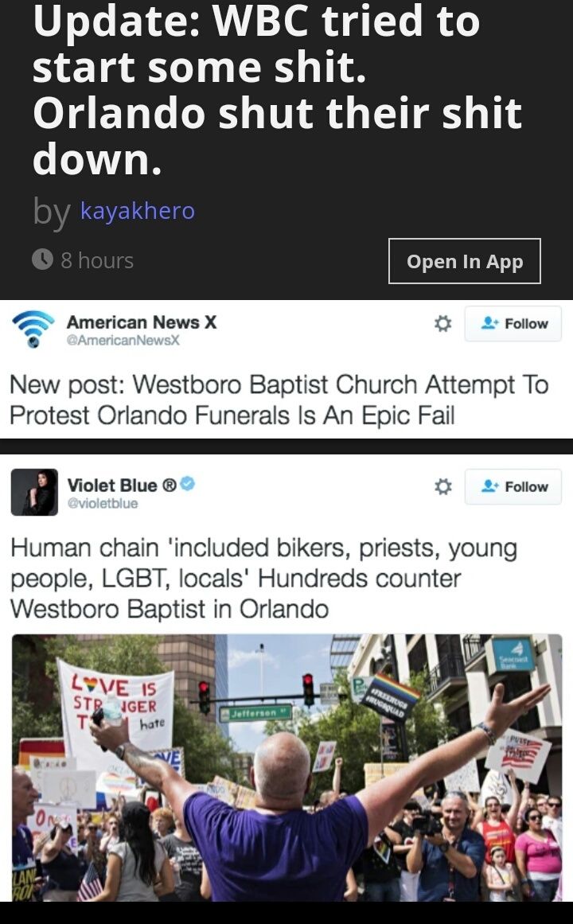The height and width of the screenshot is (924, 573).
Task: Open the @AmericanNewsX handle
Action: pos(123,340)
